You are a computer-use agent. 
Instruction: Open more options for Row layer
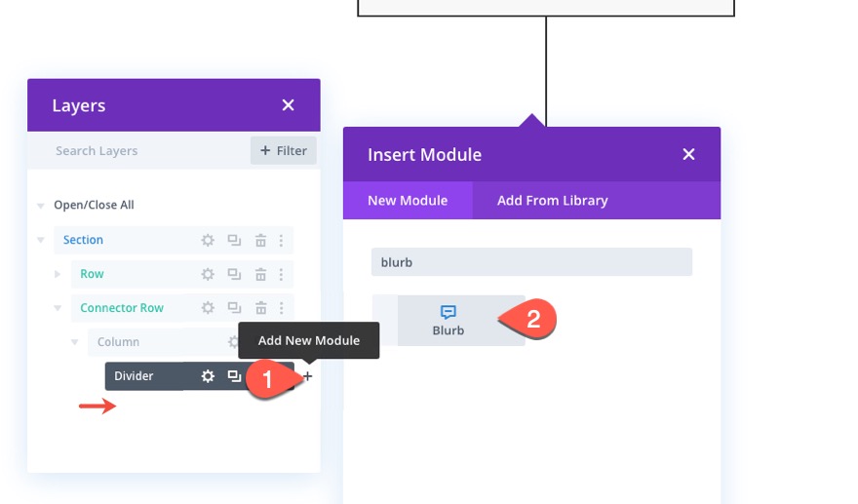coord(281,274)
